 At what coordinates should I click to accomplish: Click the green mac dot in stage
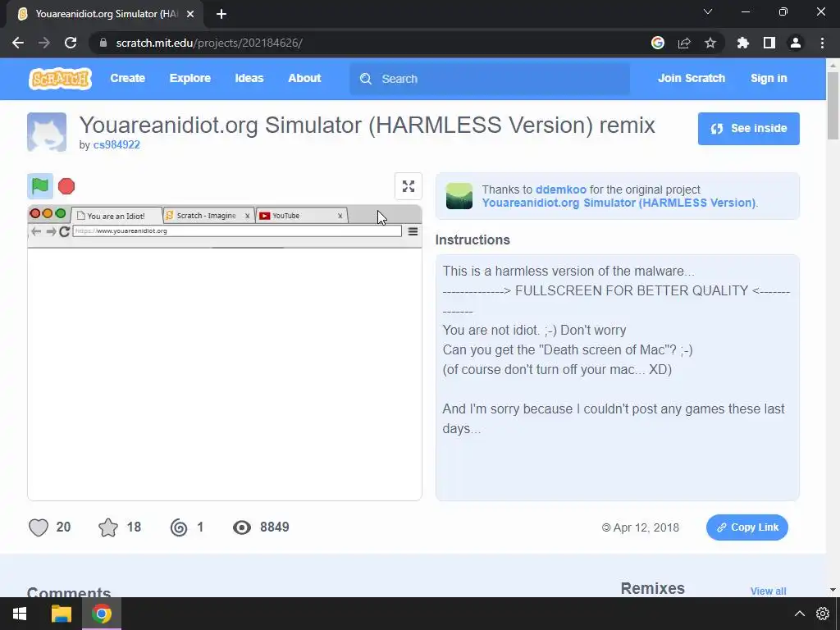pos(61,213)
